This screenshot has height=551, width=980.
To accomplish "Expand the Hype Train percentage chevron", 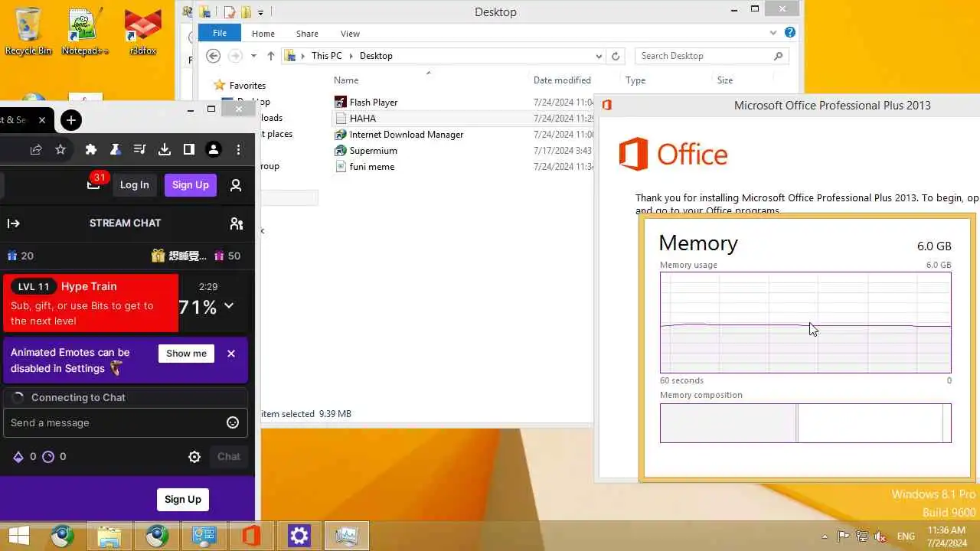I will [x=228, y=306].
